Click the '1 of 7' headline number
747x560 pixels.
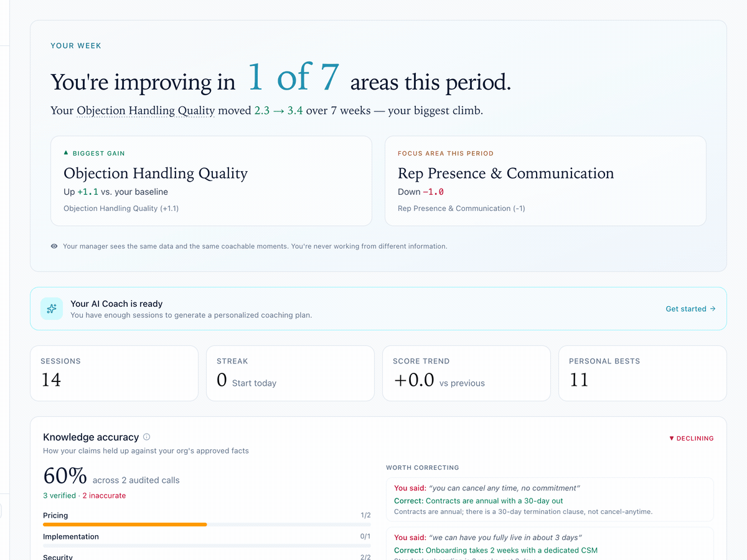pyautogui.click(x=293, y=77)
